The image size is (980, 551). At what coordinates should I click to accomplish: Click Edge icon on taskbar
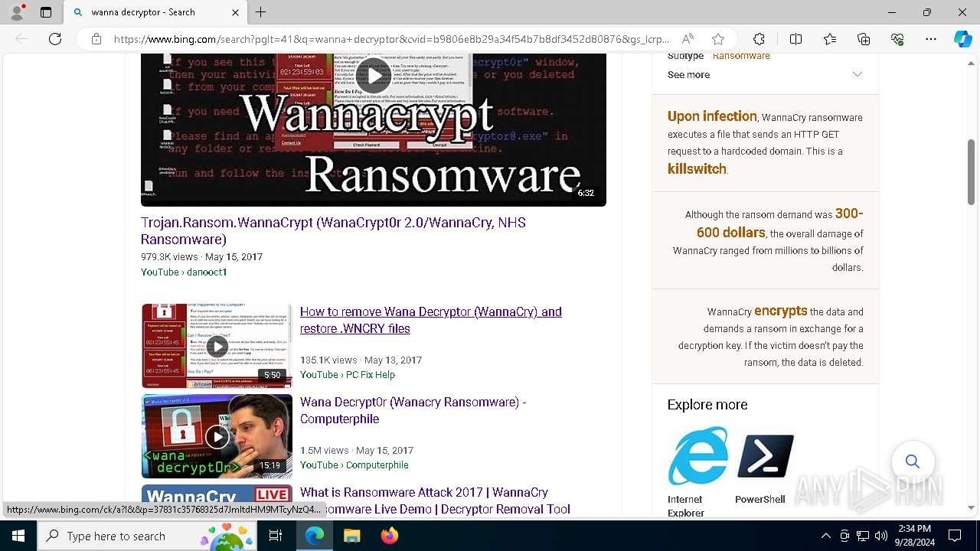(x=315, y=536)
